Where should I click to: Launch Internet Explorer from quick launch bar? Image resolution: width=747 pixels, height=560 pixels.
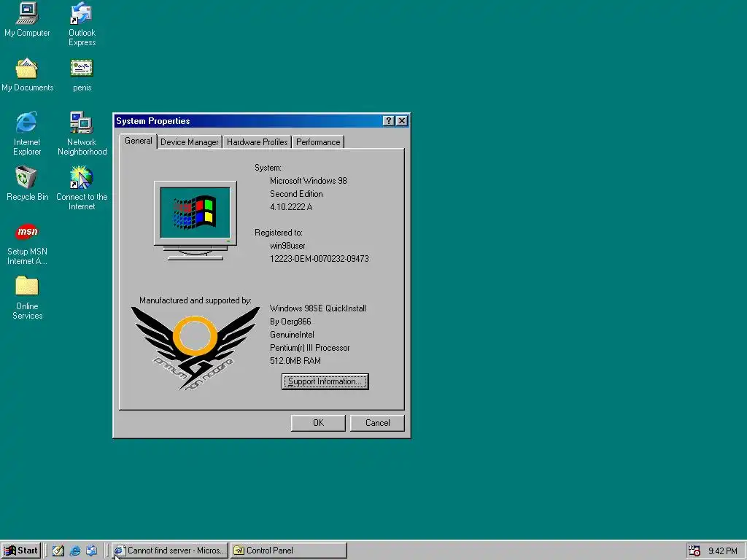[x=75, y=551]
